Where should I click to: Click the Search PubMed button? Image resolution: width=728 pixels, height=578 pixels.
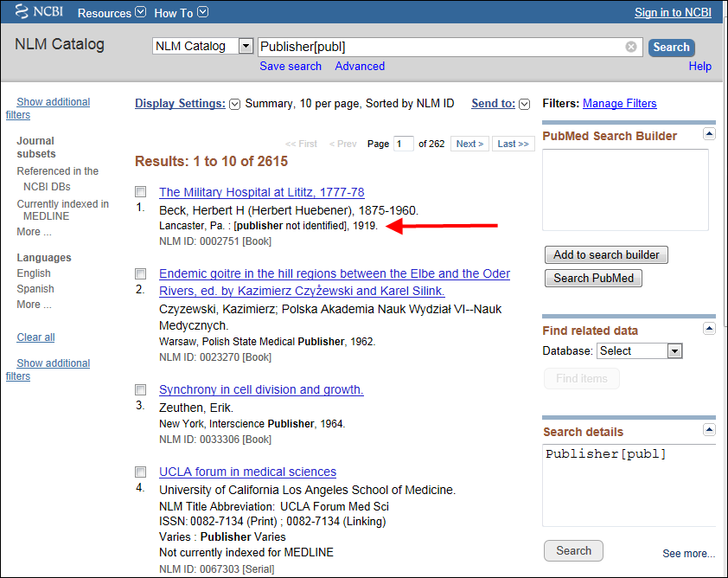tap(593, 278)
